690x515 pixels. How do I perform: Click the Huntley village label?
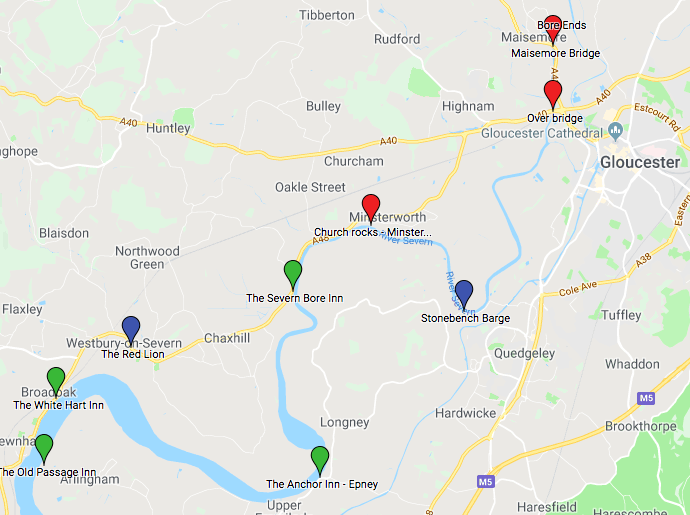click(168, 129)
